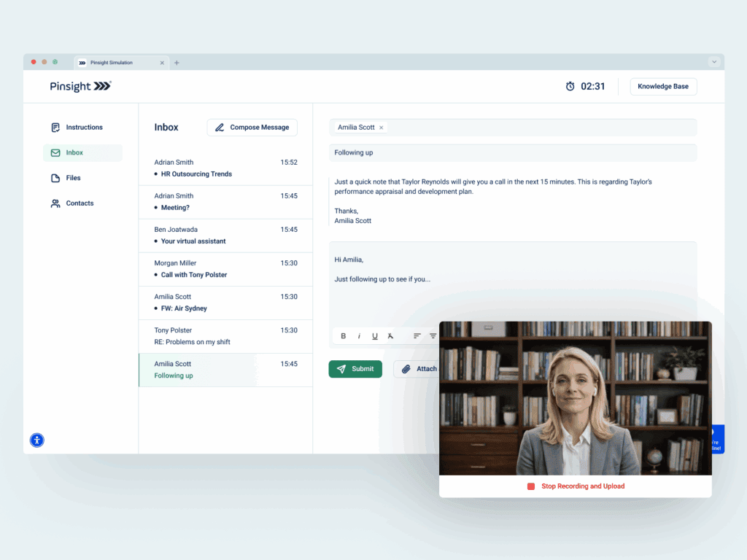The height and width of the screenshot is (560, 747).
Task: Apply bold formatting to reply text
Action: click(x=344, y=336)
